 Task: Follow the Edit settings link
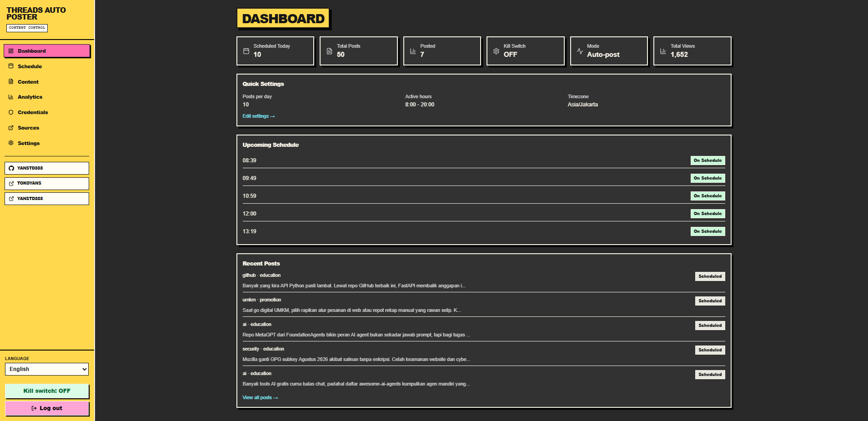tap(258, 116)
